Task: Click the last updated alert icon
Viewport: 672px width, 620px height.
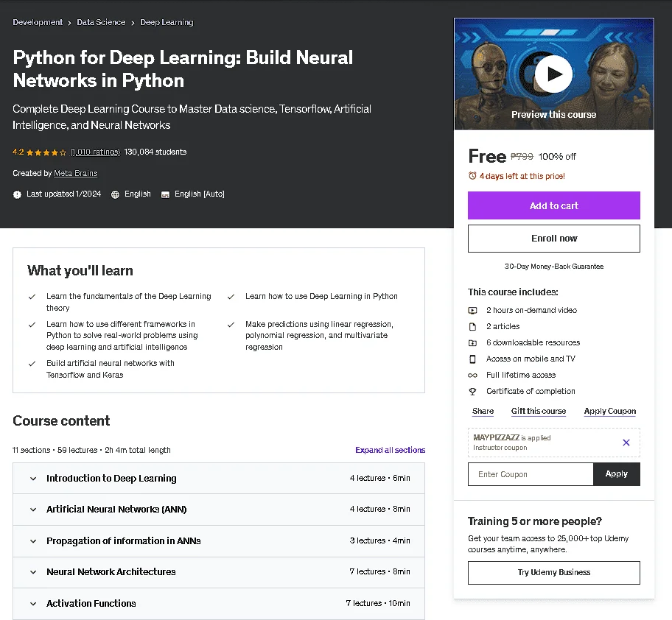Action: [x=17, y=194]
